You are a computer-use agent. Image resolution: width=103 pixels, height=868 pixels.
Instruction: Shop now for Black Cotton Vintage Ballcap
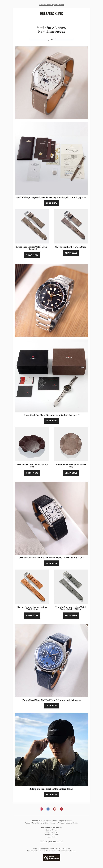[x=51, y=794]
